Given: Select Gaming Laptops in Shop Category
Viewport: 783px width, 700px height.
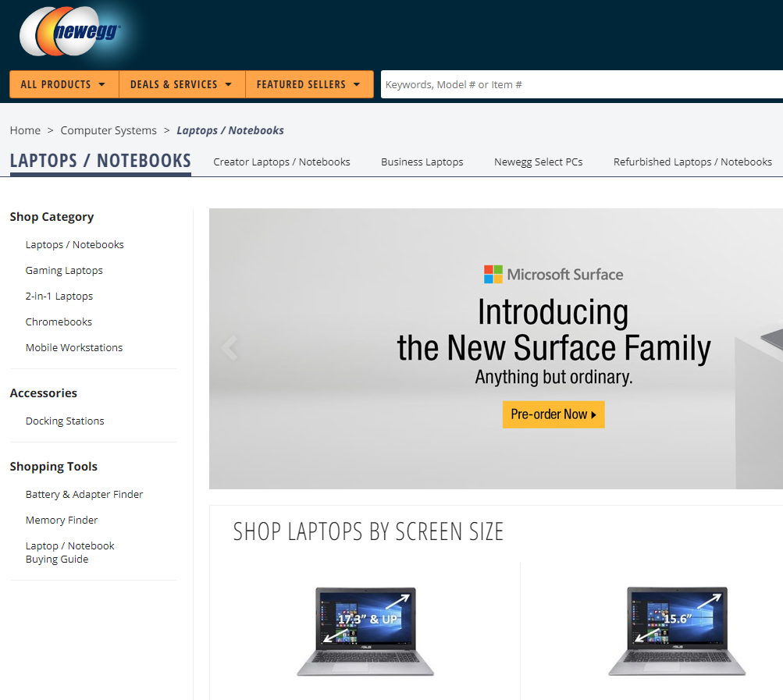Looking at the screenshot, I should [64, 270].
